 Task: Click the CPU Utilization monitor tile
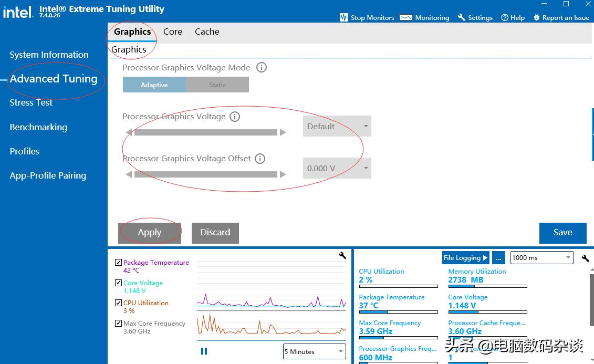pyautogui.click(x=398, y=278)
